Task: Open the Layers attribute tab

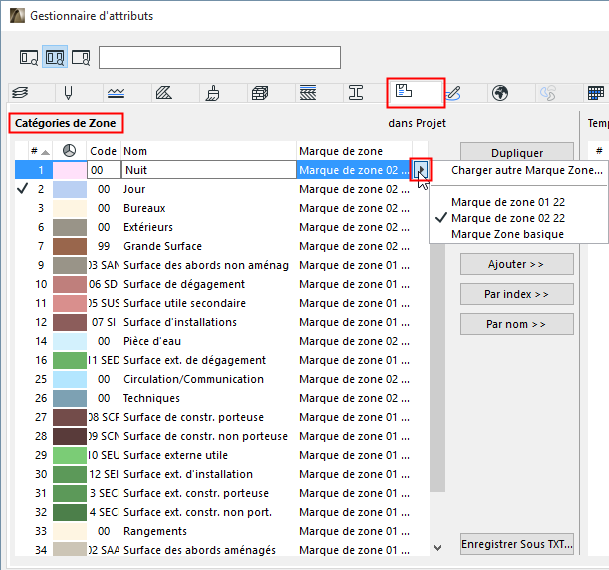Action: (21, 93)
